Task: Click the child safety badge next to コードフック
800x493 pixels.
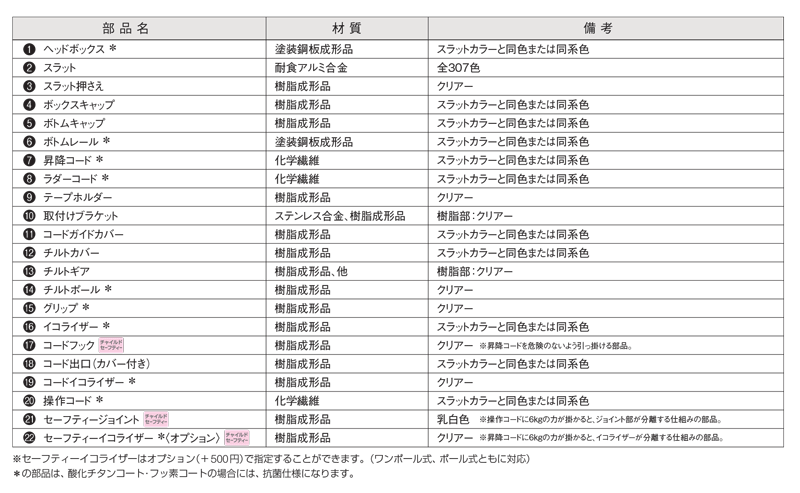Action: [x=111, y=345]
